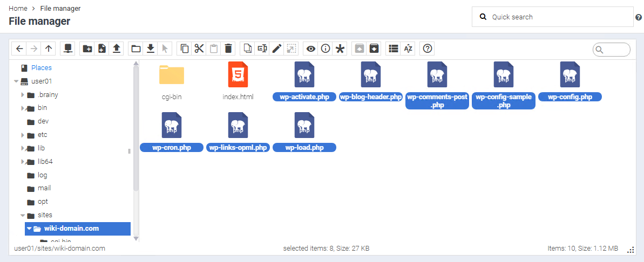Viewport: 644px width, 262px height.
Task: Click tree panel scrollbar up arrow
Action: tap(136, 63)
